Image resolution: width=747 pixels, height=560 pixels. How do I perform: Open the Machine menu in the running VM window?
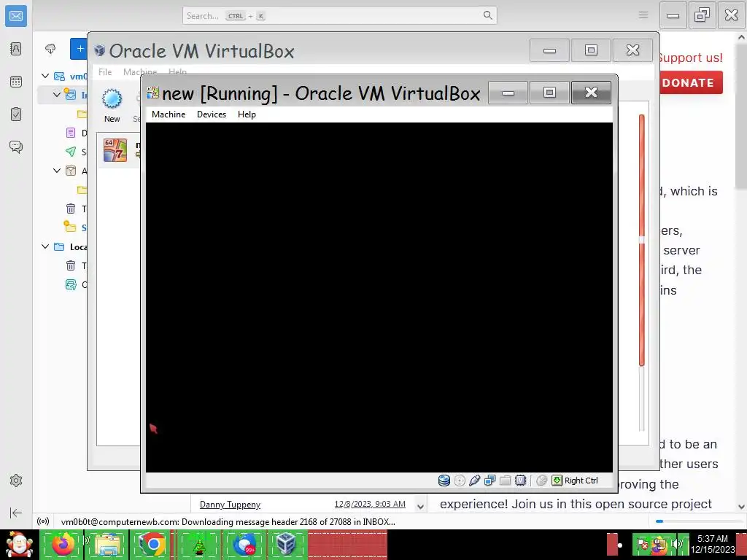[x=169, y=114]
